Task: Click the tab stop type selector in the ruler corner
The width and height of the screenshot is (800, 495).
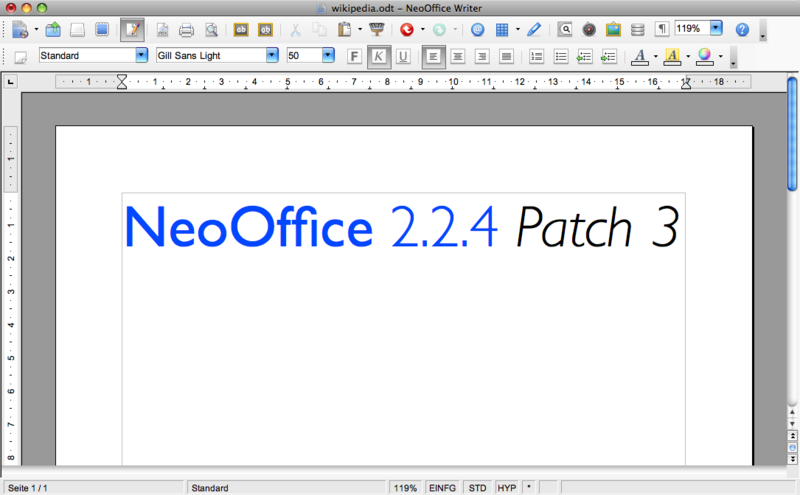Action: [x=11, y=82]
